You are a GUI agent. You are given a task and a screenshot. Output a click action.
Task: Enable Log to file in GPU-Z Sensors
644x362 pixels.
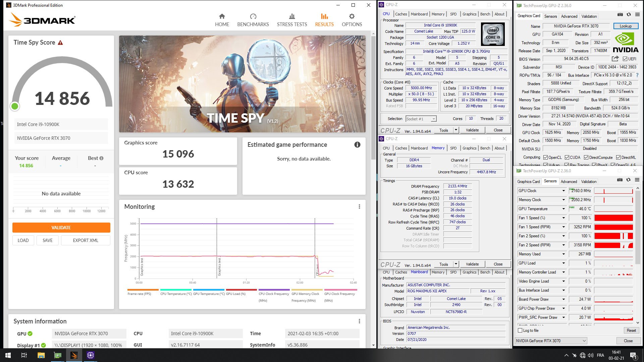(x=520, y=330)
